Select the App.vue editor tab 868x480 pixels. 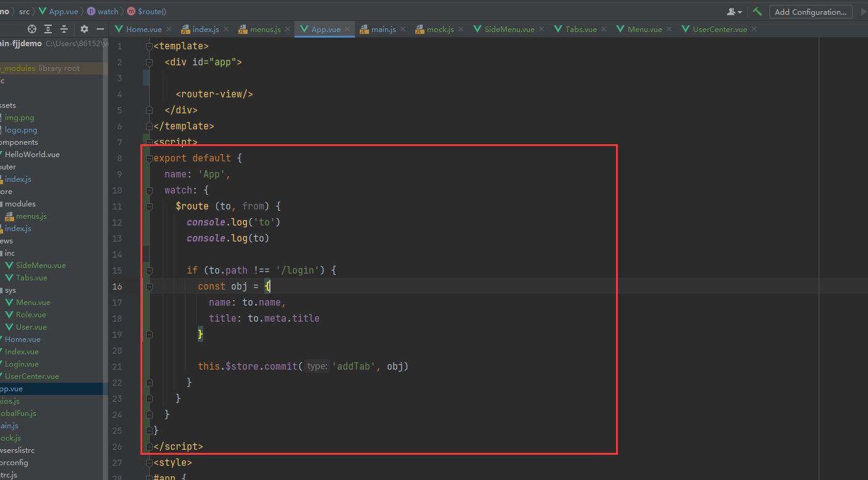326,29
